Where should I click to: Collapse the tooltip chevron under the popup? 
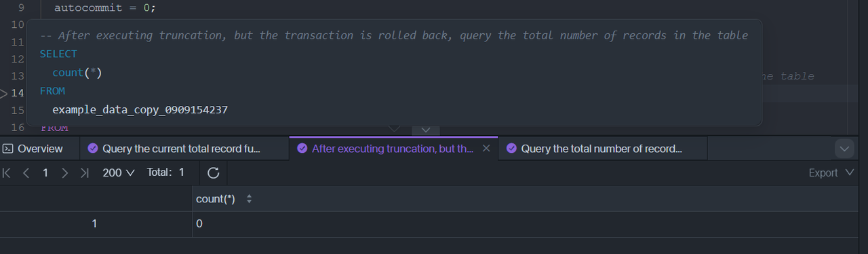point(426,130)
